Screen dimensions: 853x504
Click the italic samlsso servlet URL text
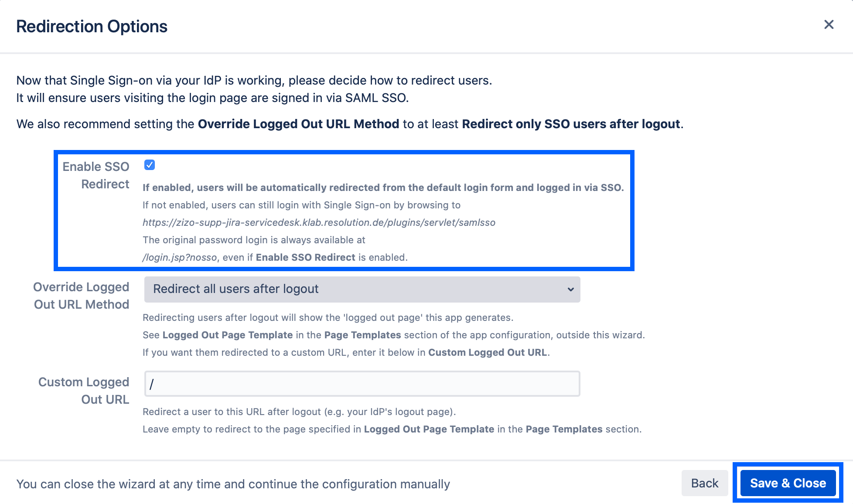pyautogui.click(x=319, y=223)
